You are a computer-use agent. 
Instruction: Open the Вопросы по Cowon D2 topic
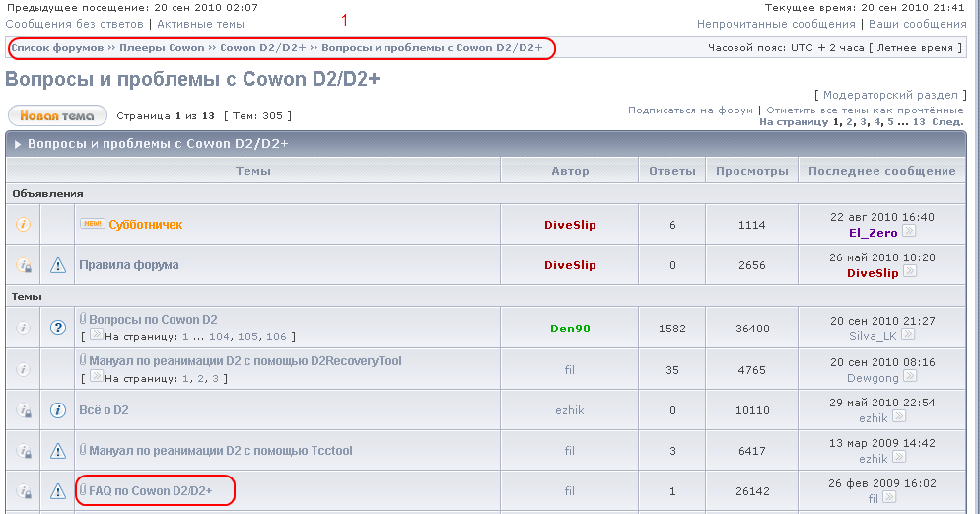(x=153, y=320)
